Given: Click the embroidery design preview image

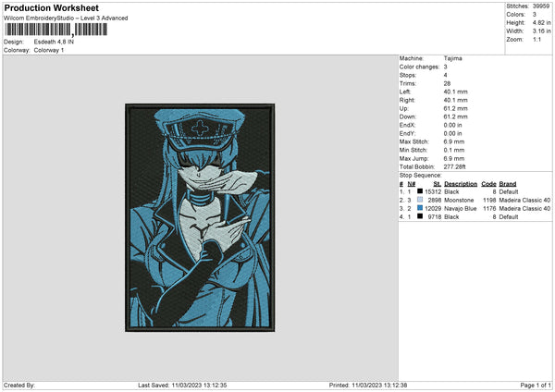Looking at the screenshot, I should [x=200, y=217].
